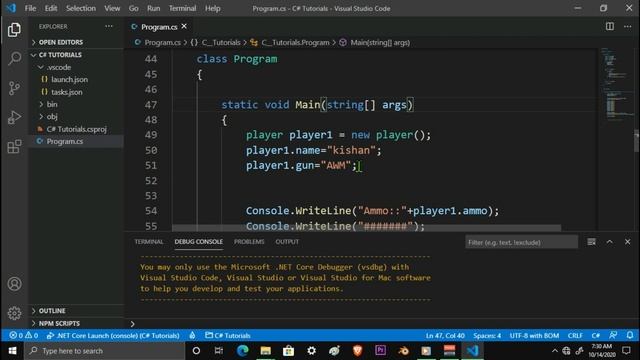Viewport: 640px width, 360px height.
Task: Collapse the .vscode folder
Action: [x=76, y=67]
